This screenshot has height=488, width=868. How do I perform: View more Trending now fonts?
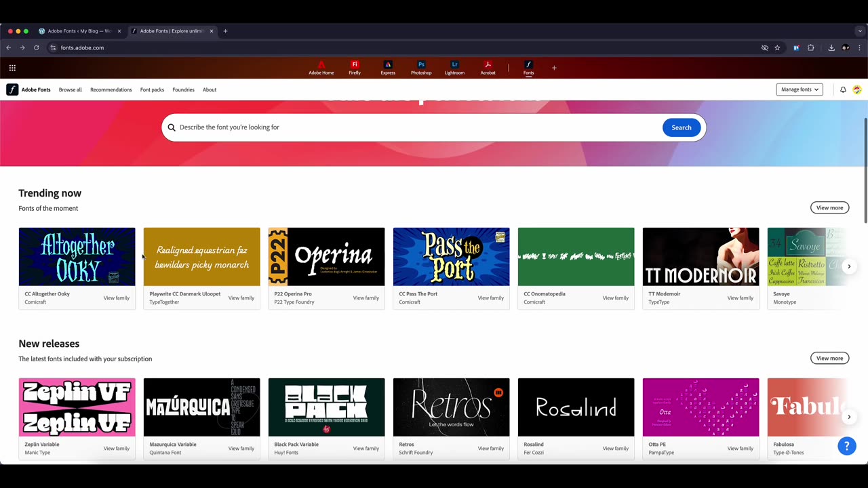tap(829, 208)
